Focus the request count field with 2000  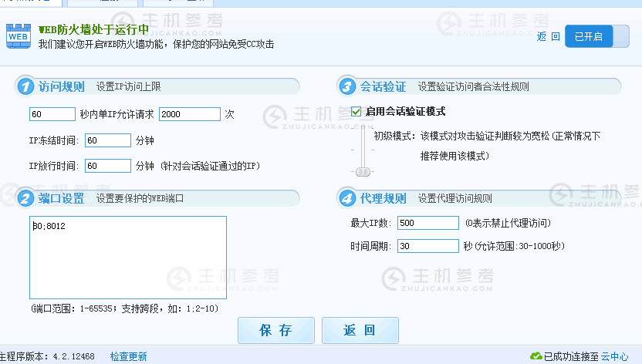click(190, 114)
